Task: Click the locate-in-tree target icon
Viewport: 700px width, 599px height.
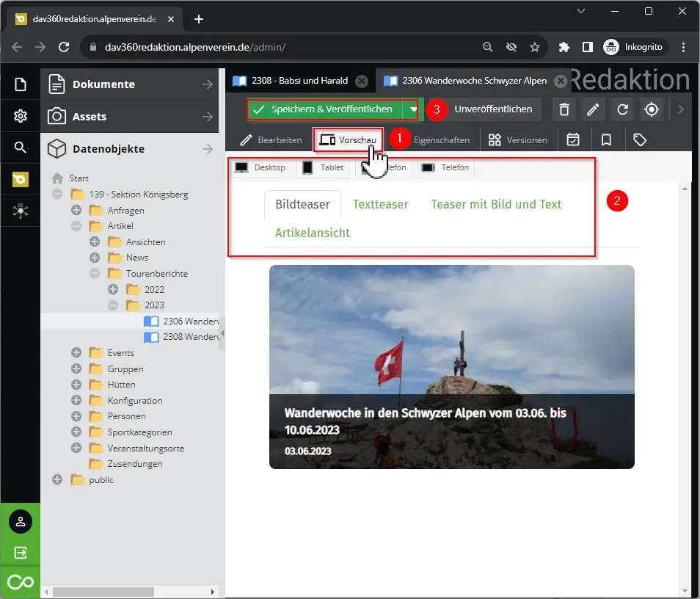Action: point(652,109)
